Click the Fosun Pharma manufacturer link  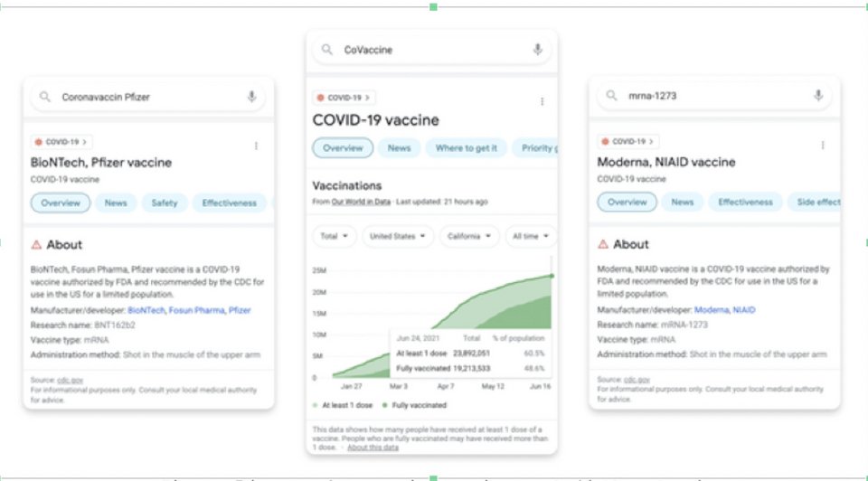[196, 310]
